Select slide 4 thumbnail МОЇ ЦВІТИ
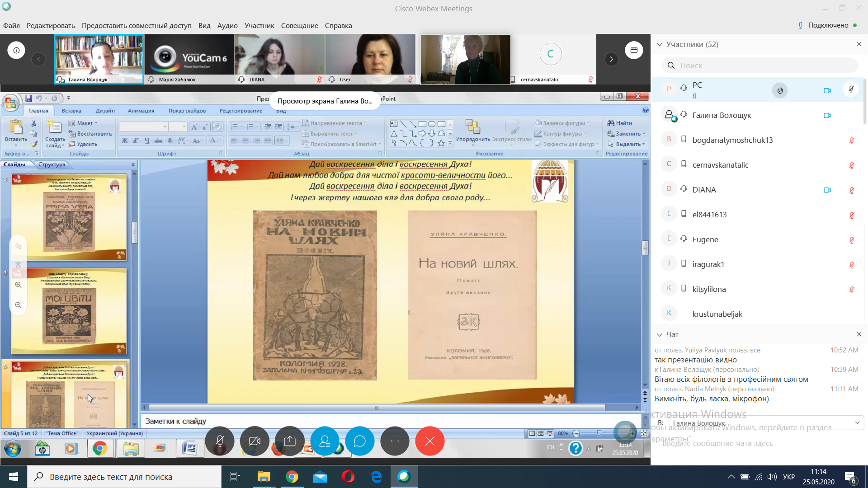The height and width of the screenshot is (488, 868). pyautogui.click(x=69, y=311)
